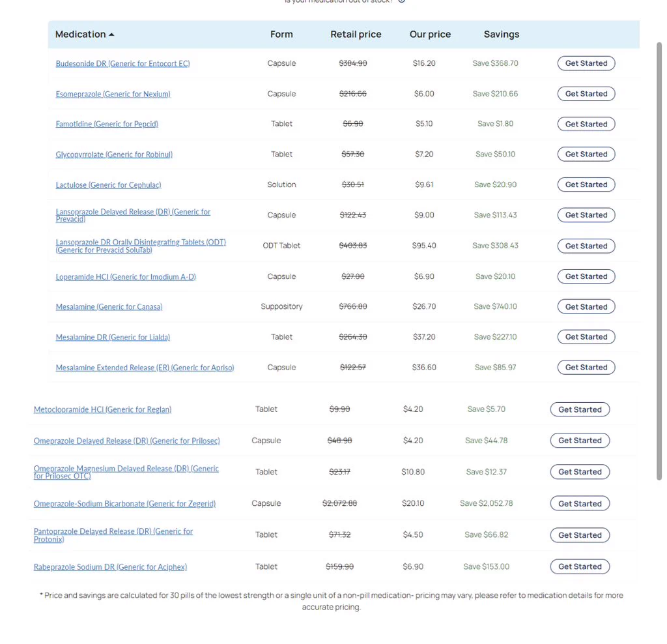Select the $95.40 our price value
This screenshot has height=644, width=667.
423,246
